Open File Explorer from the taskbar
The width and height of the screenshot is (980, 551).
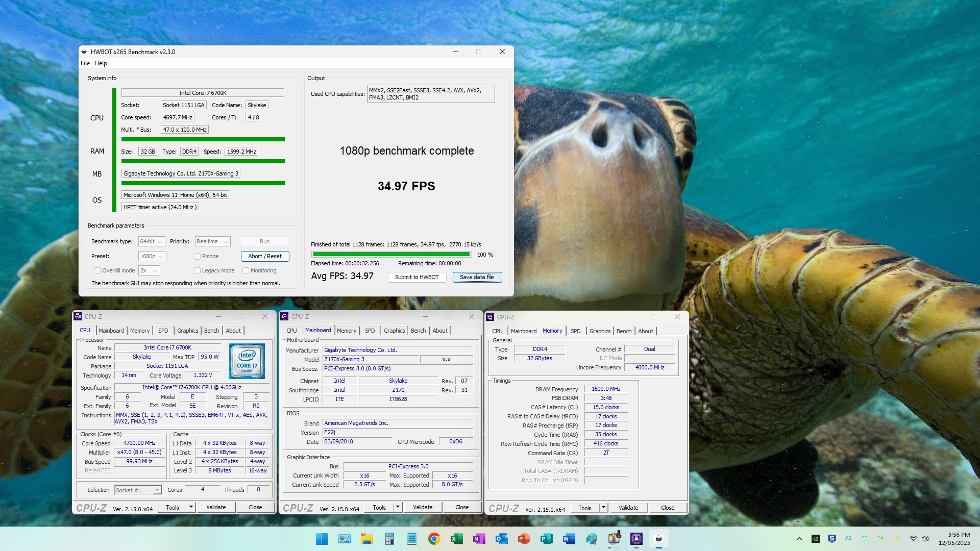[366, 539]
